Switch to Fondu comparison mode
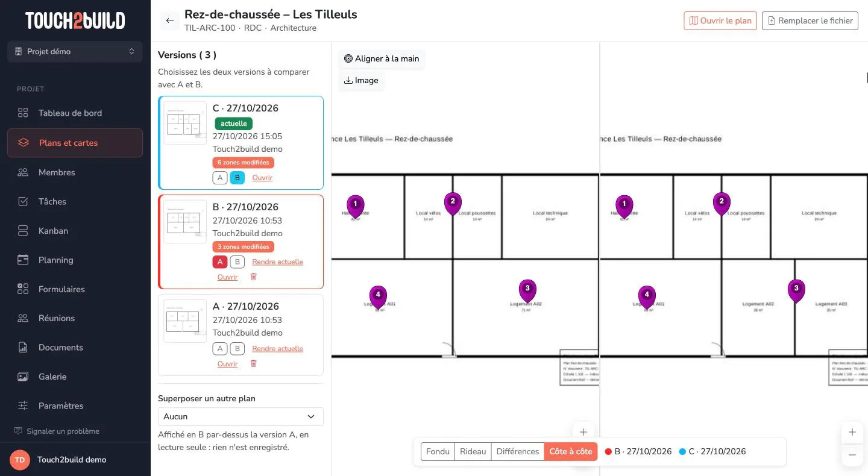This screenshot has height=476, width=868. (438, 451)
